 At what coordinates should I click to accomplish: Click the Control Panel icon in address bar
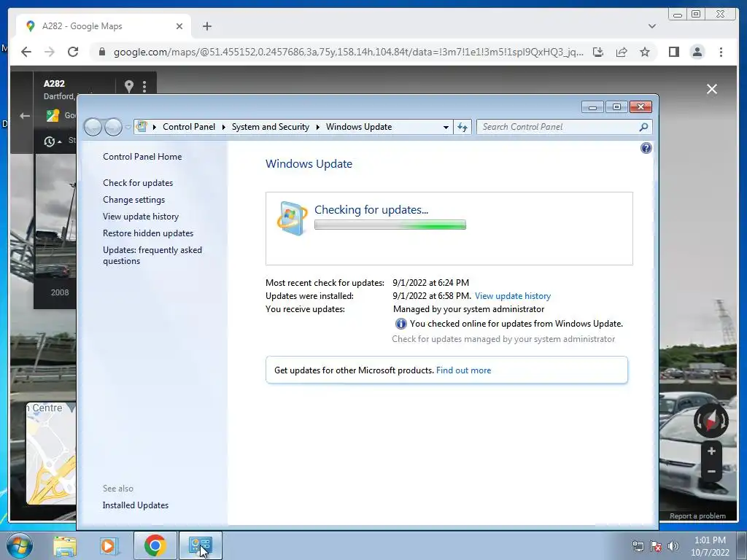click(142, 127)
